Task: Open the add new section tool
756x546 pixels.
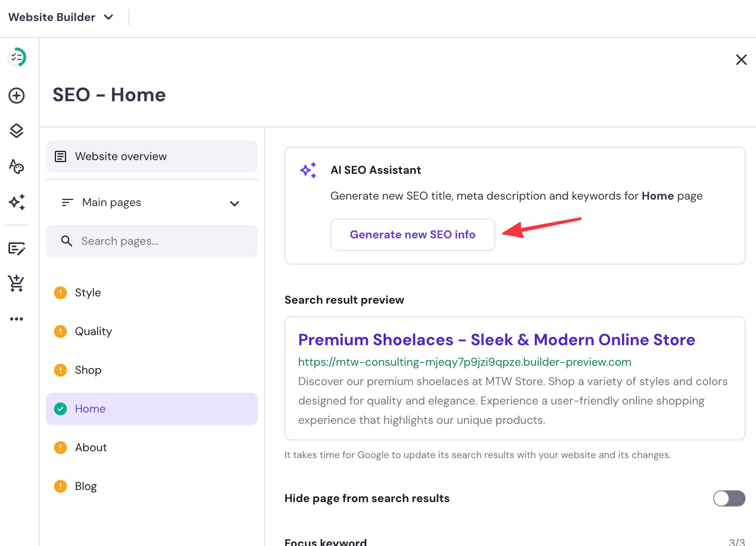Action: pos(17,96)
